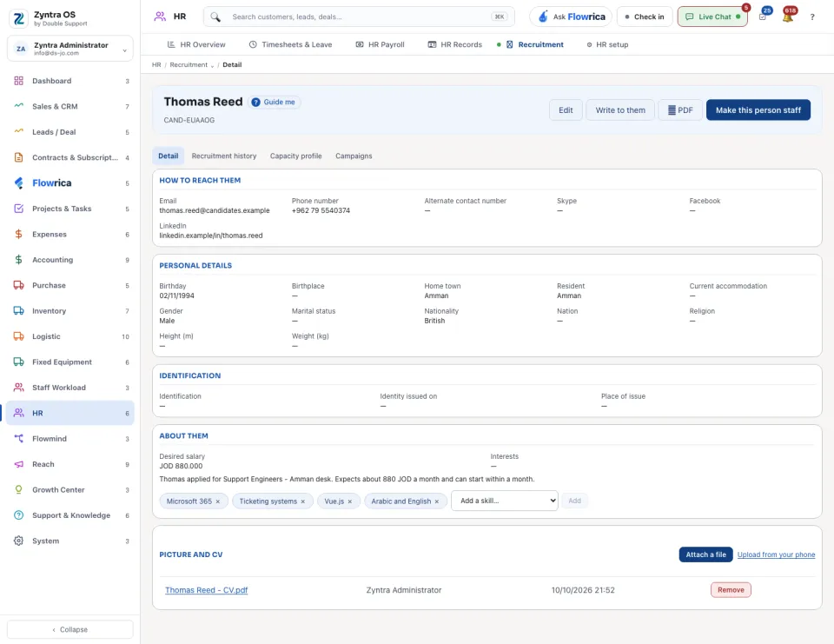
Task: Open the Timesheets & Leave tab
Action: (290, 44)
